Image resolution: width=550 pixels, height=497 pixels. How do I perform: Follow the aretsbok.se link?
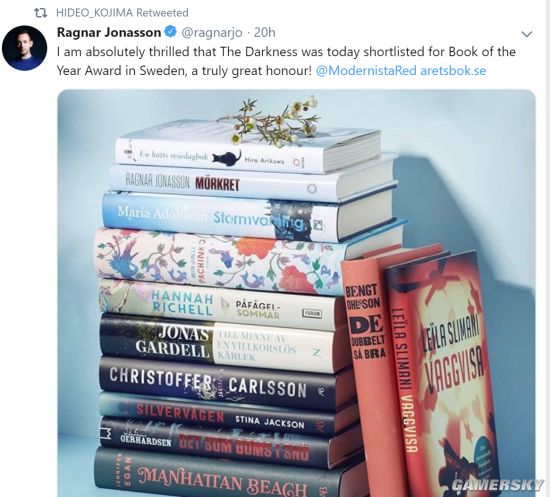coord(453,70)
